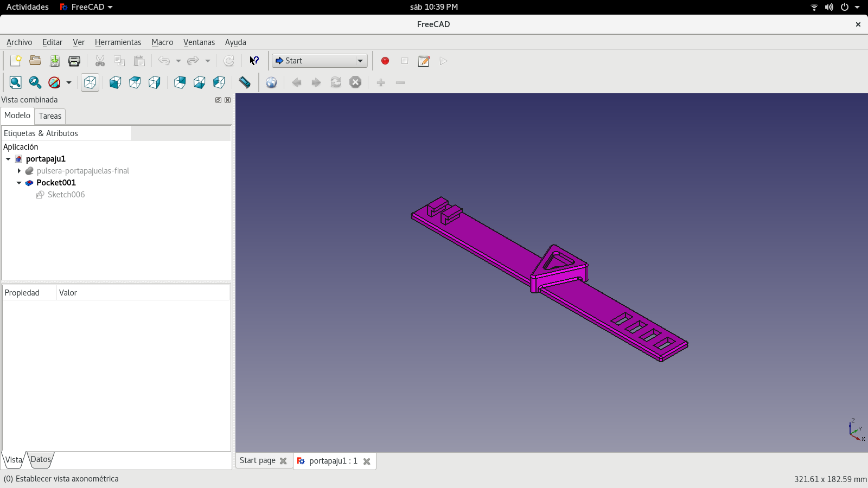
Task: Activate the What's This help cursor
Action: (x=254, y=60)
